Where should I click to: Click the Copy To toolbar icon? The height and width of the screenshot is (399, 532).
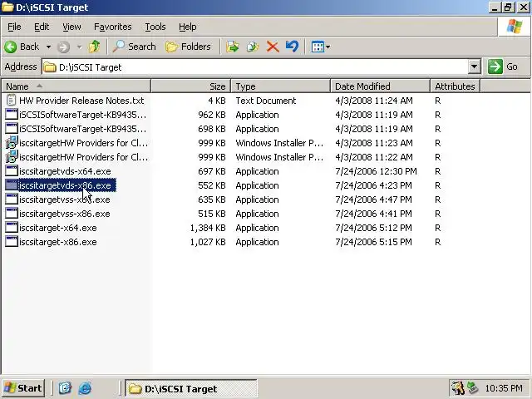click(x=253, y=47)
